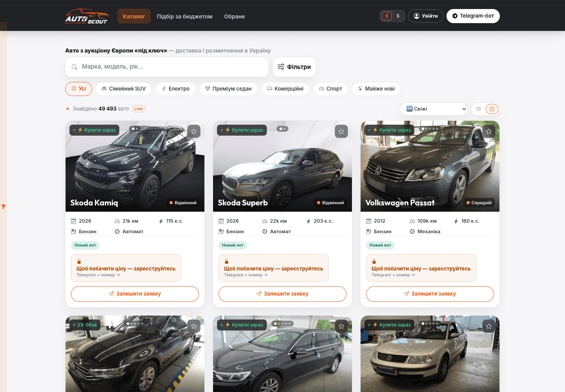This screenshot has height=392, width=565.
Task: Click the orange funnel icon at left edge
Action: [x=4, y=207]
